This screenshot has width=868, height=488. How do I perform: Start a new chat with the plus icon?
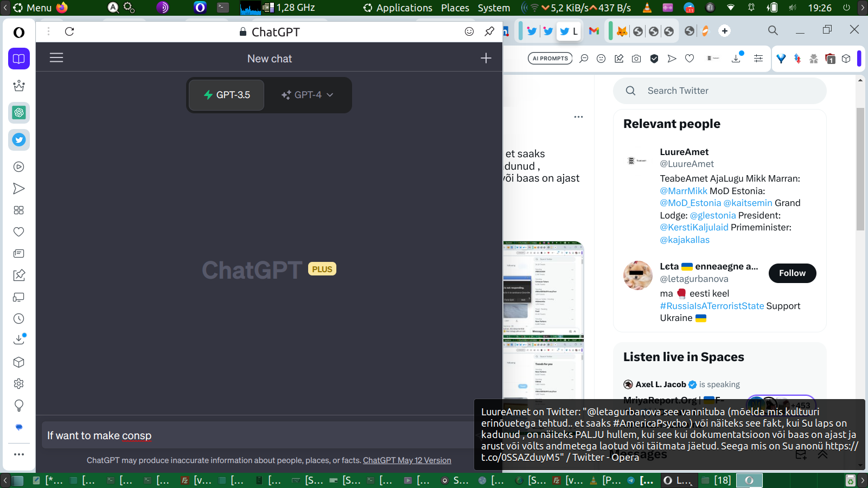(x=486, y=58)
